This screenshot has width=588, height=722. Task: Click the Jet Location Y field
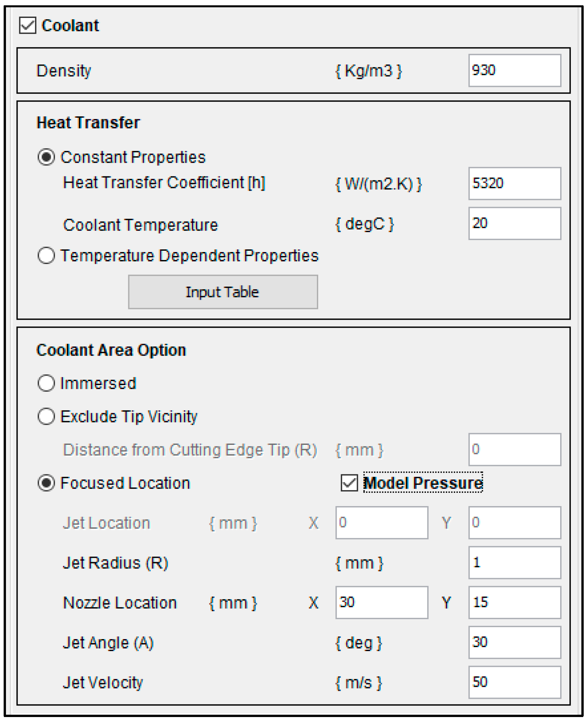(x=514, y=523)
